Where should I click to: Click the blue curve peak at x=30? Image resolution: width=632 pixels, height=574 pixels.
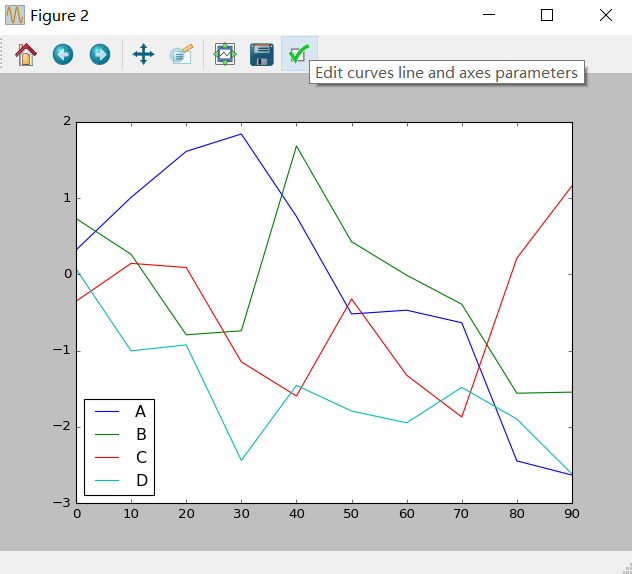click(x=241, y=134)
